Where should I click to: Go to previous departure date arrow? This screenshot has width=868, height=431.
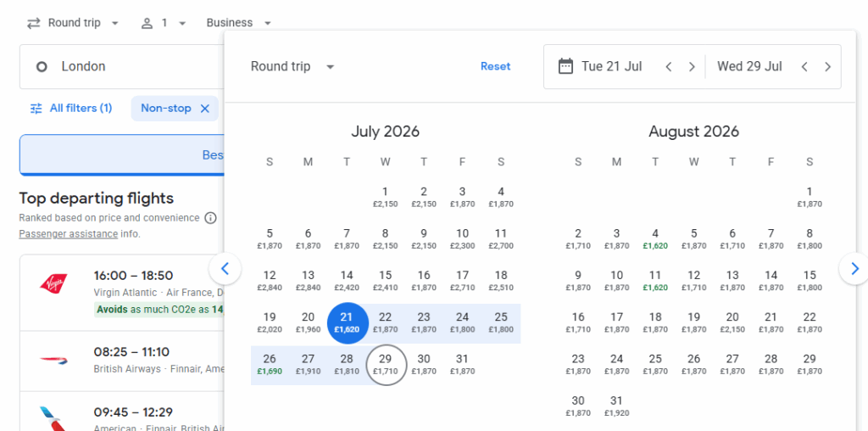[669, 66]
